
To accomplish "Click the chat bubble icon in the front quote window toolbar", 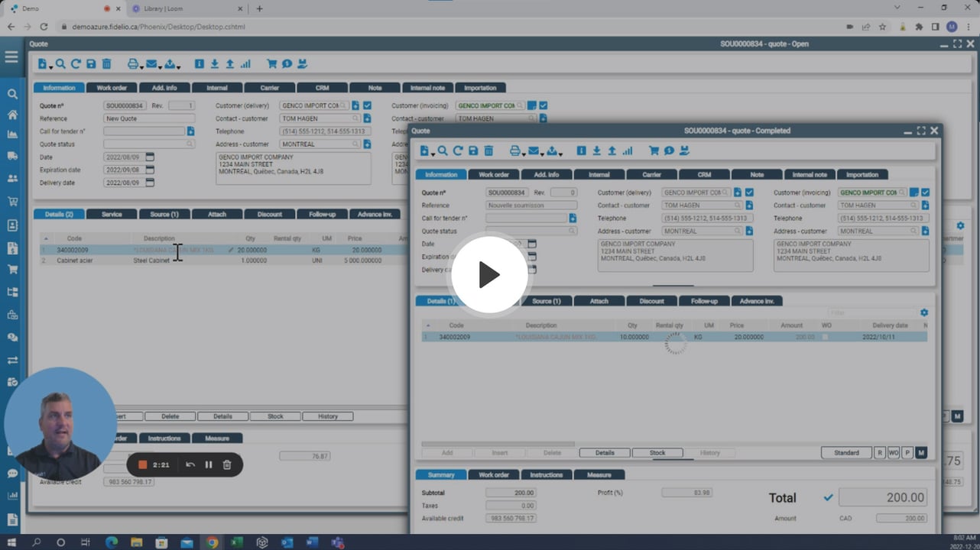I will point(669,151).
